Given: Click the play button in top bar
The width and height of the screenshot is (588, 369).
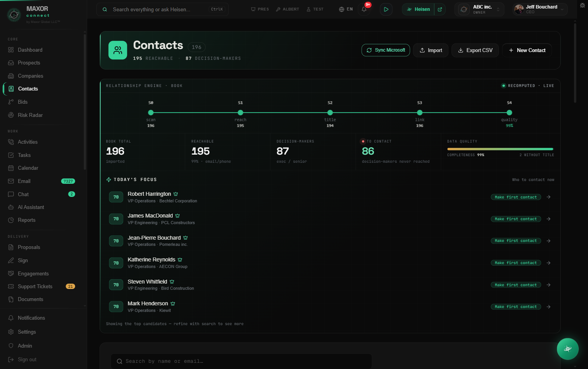Looking at the screenshot, I should point(386,9).
